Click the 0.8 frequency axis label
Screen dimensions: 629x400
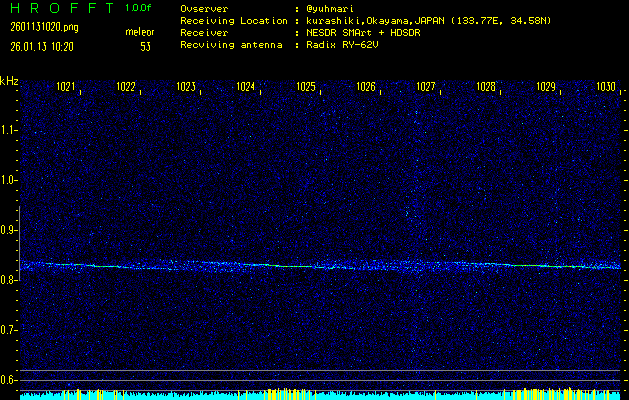9,280
